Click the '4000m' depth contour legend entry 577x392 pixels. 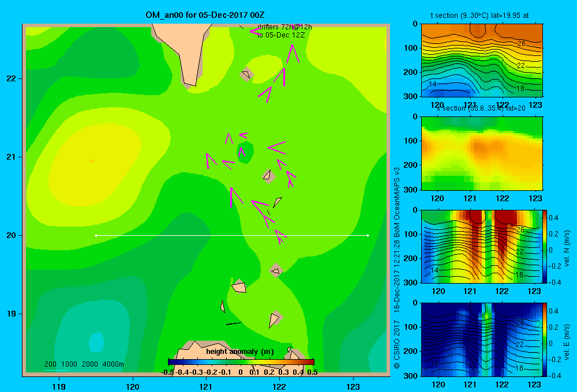coord(113,364)
